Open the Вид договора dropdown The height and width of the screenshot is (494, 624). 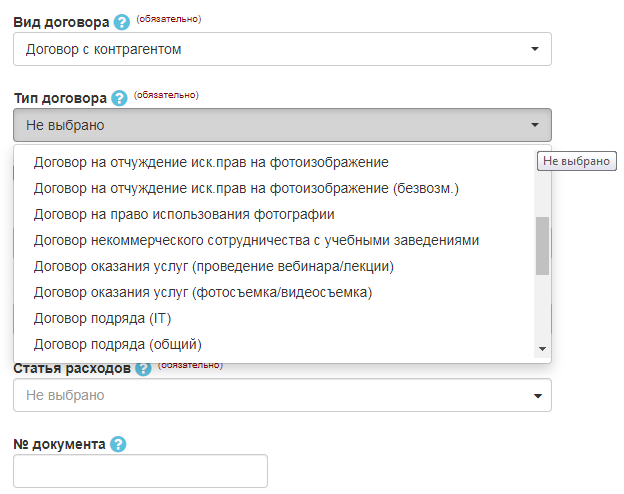pos(282,49)
